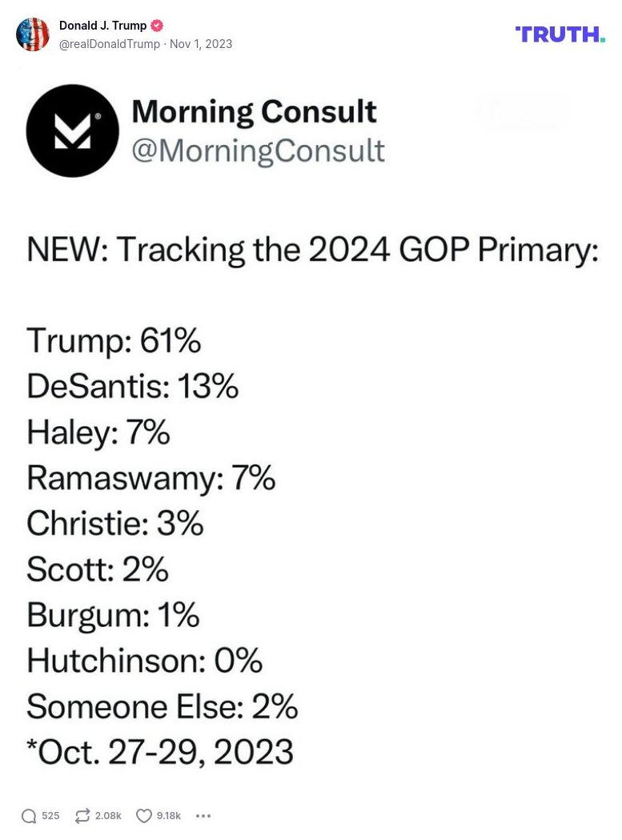Open sharing choices from the three-dot control
Viewport: 622px width, 840px height.
point(203,815)
